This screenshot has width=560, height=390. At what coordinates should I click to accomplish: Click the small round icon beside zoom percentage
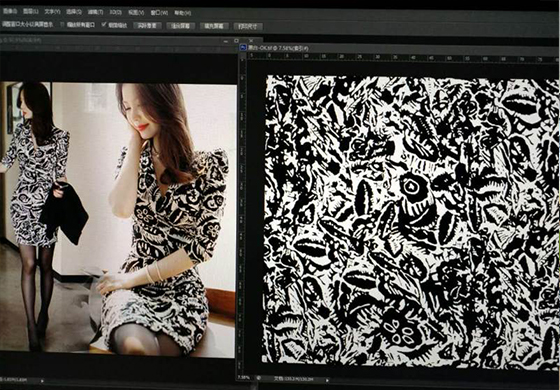click(258, 378)
